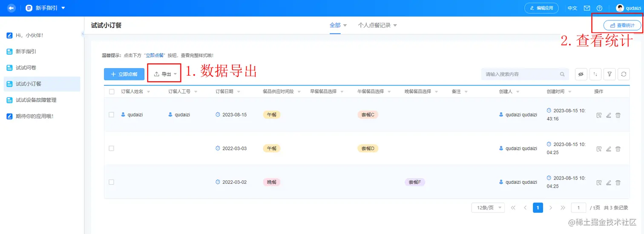This screenshot has height=234, width=644.
Task: Open the 12条/页 page size dropdown
Action: coord(488,208)
